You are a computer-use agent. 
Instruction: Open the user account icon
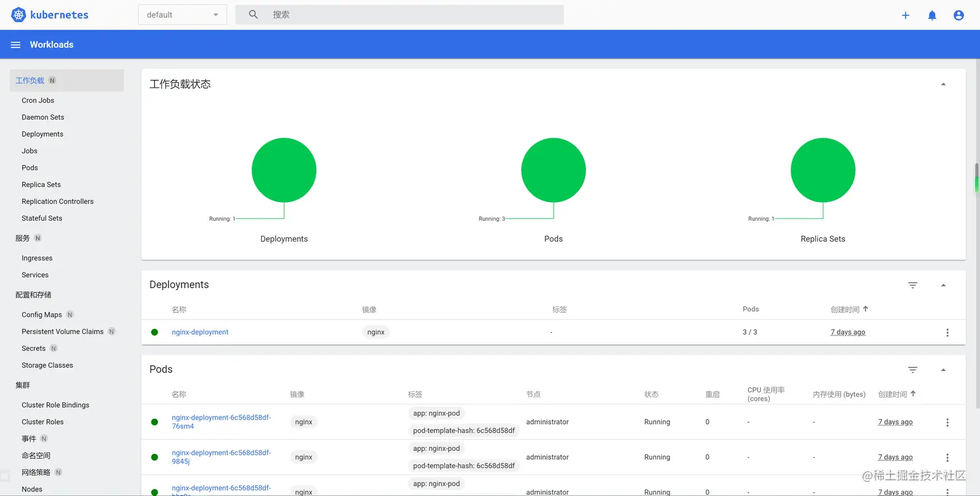[x=959, y=16]
